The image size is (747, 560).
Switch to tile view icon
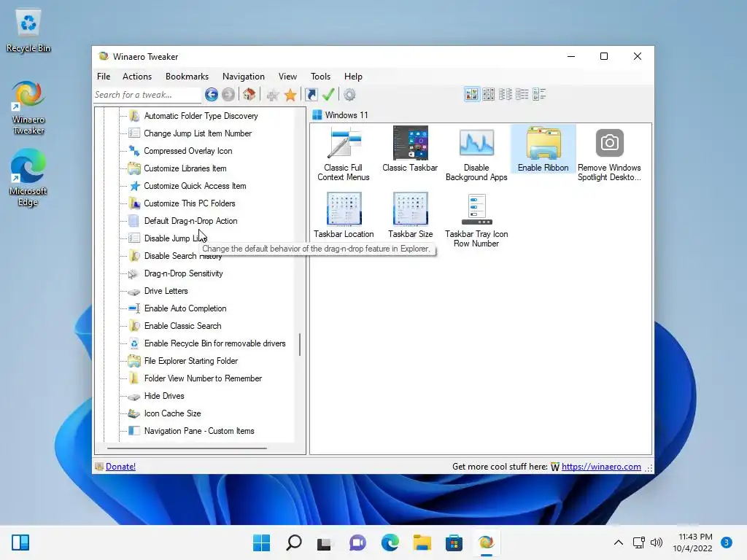point(539,94)
